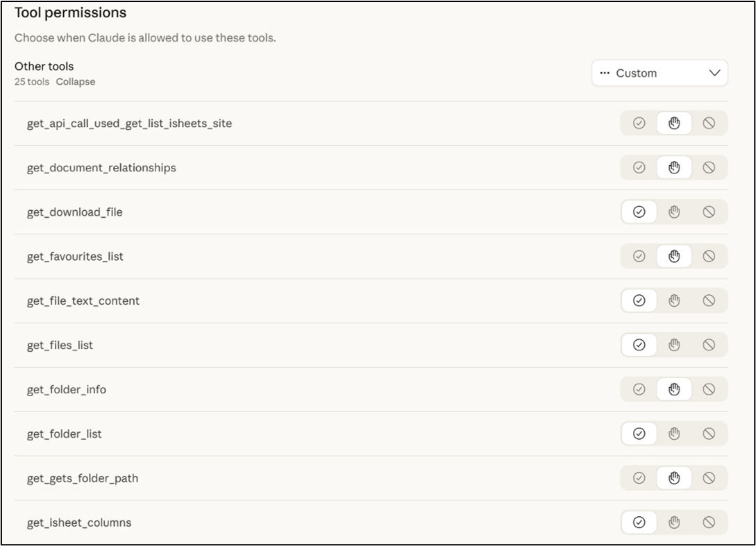This screenshot has height=546, width=756.
Task: Allow get_gets_folder_path always with checkmark
Action: (x=639, y=479)
